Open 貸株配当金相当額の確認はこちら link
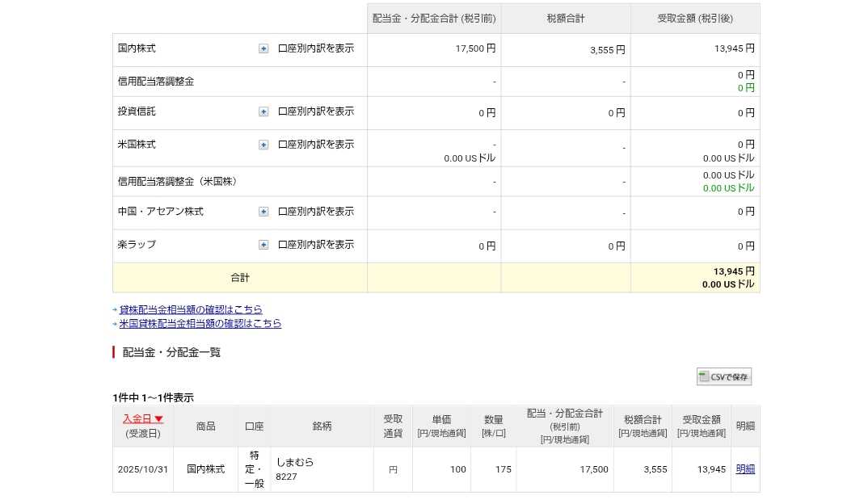 (191, 309)
